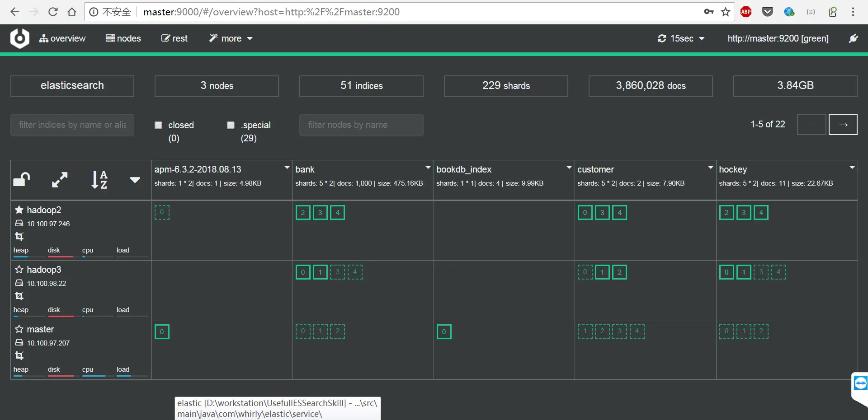Bookmark this page with the star icon
This screenshot has width=868, height=420.
point(726,12)
